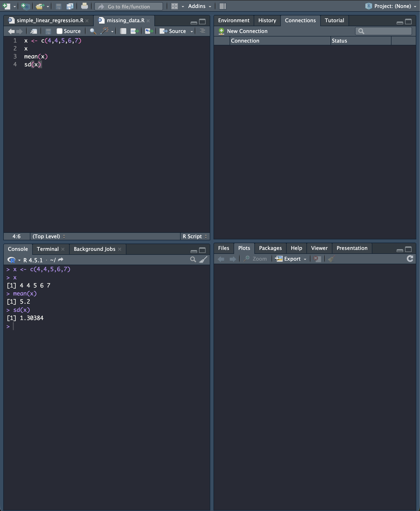Click the print current file icon
420x511 pixels.
(84, 6)
